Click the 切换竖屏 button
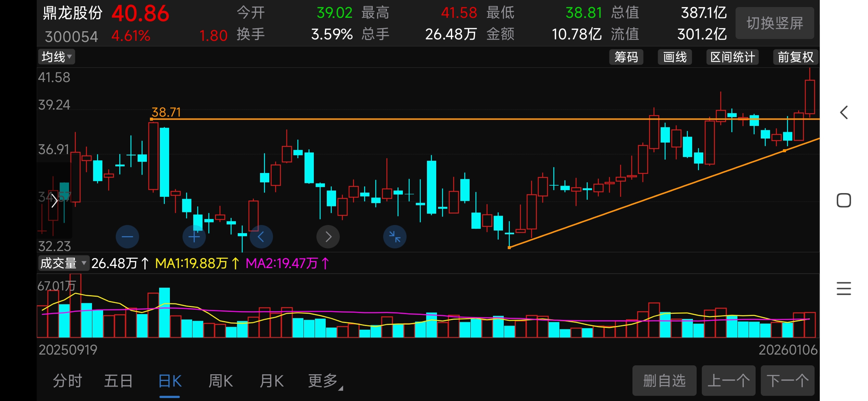The image size is (868, 401). pos(775,23)
